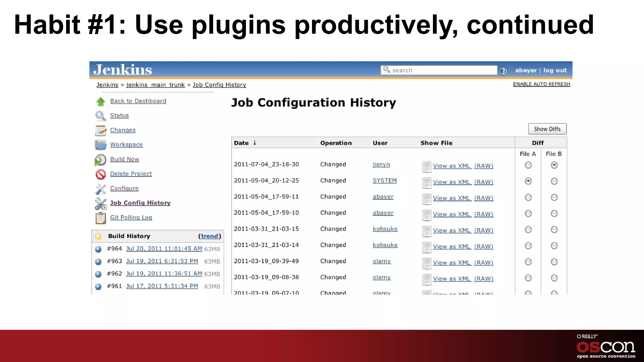Open the trend link in Build History
Image resolution: width=644 pixels, height=362 pixels.
coord(209,236)
